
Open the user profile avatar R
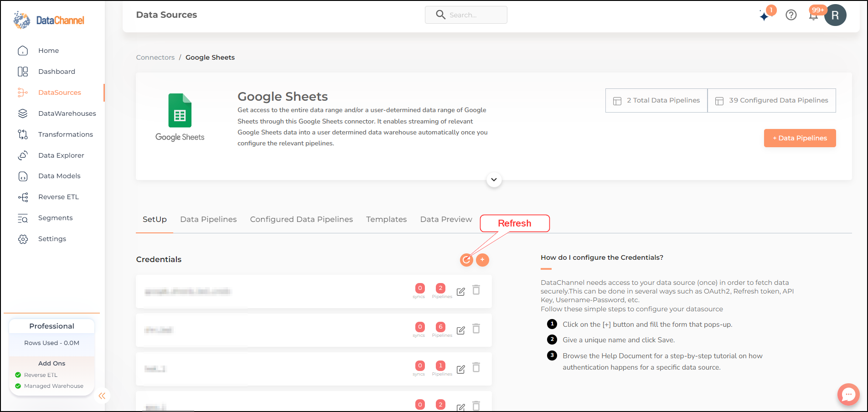835,15
